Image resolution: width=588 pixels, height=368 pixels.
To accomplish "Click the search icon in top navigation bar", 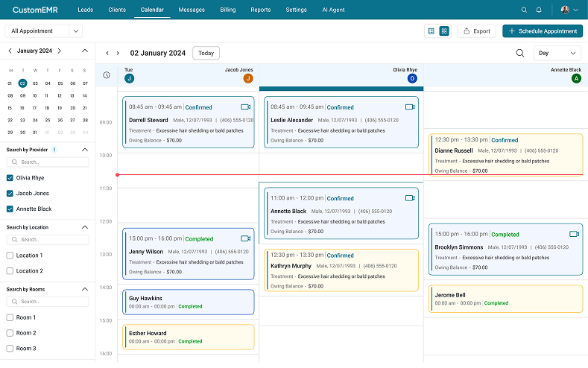I will click(523, 10).
